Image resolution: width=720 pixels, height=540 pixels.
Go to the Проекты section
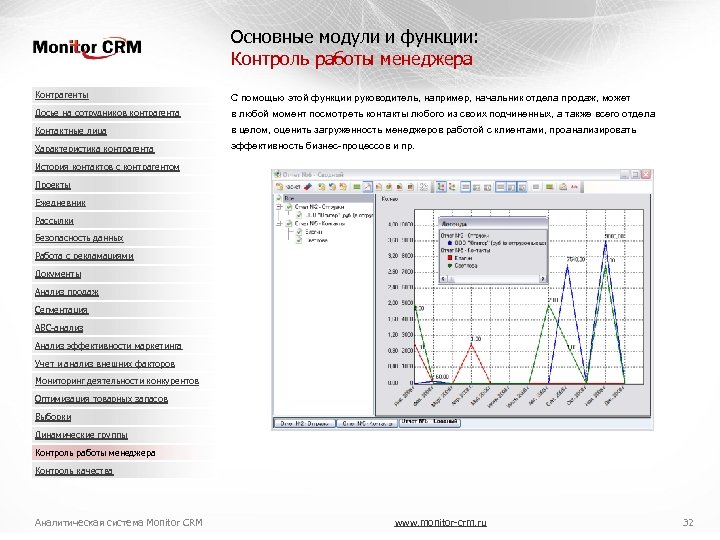point(53,185)
